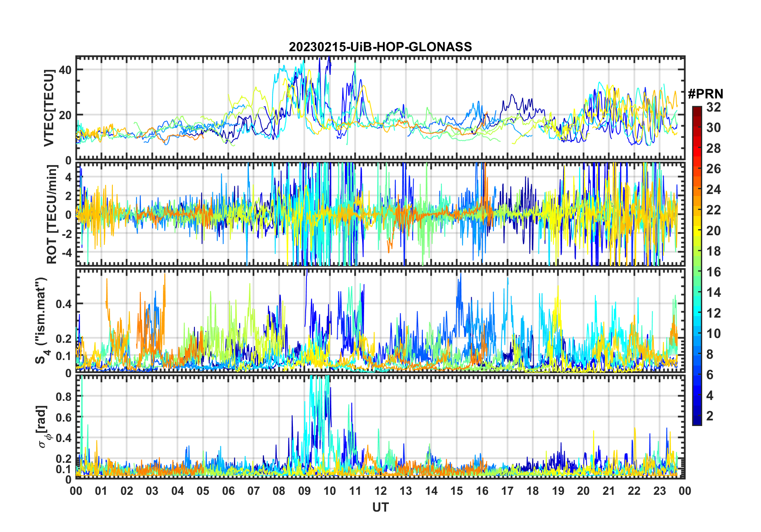Viewport: 761px width, 532px height.
Task: Click the PRN color scale bar
Action: tap(697, 266)
